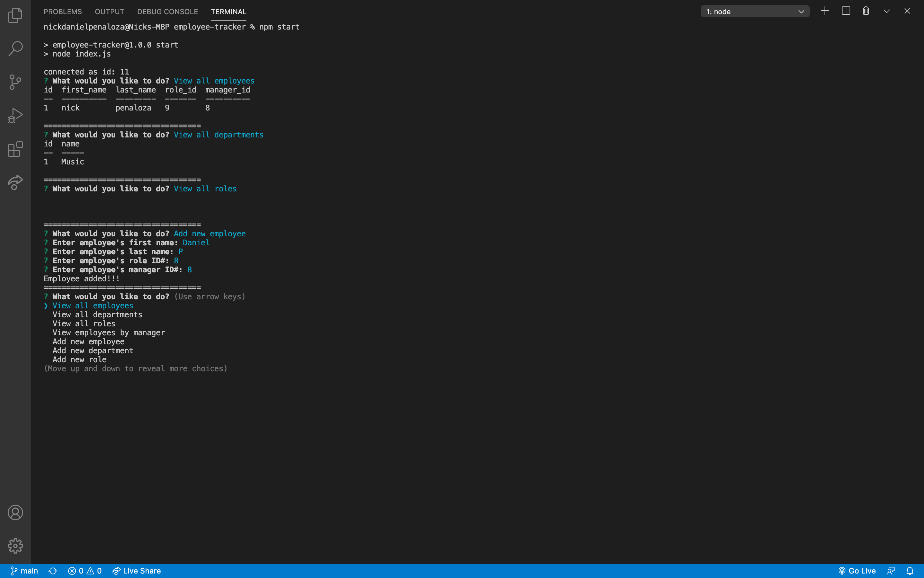Synchronize changes via status bar icon
This screenshot has height=578, width=924.
(x=53, y=571)
